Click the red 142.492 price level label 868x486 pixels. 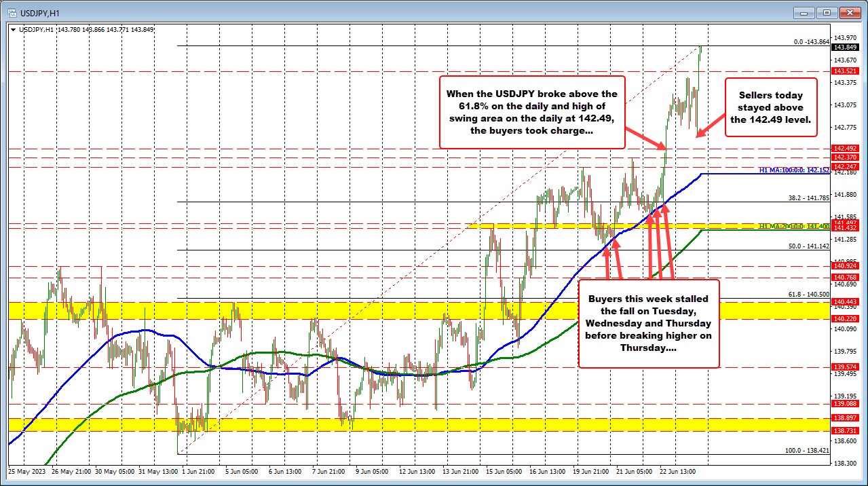tap(844, 149)
